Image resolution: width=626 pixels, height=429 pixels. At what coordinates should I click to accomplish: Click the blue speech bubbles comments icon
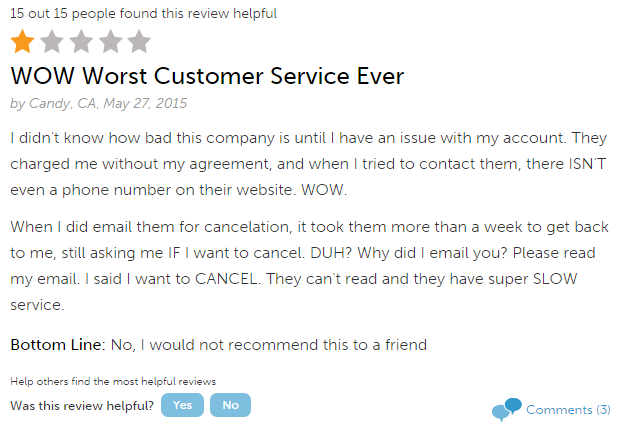click(507, 409)
